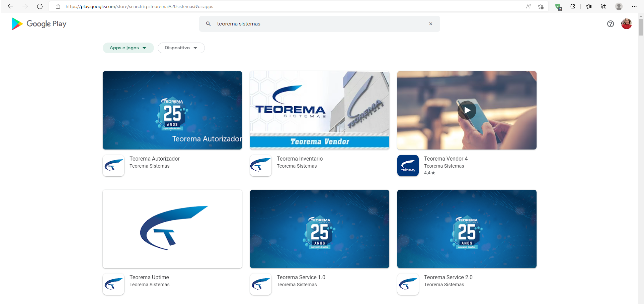Clear the search text with X
Image resolution: width=644 pixels, height=304 pixels.
pos(431,24)
